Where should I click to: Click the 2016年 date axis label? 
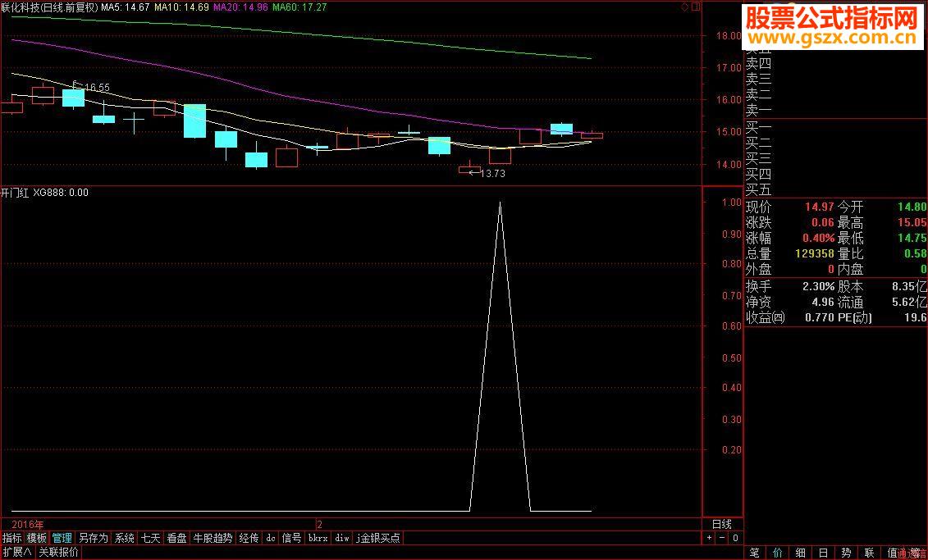point(27,524)
